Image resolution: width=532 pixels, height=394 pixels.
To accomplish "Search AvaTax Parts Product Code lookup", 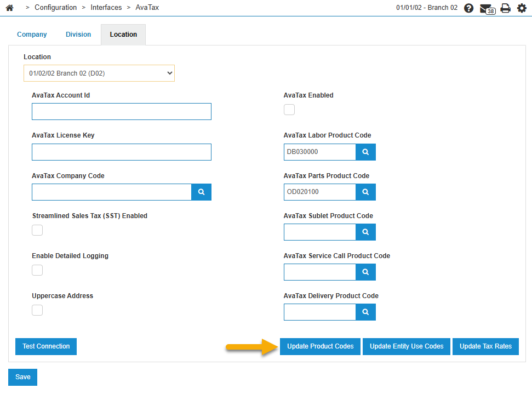I will pyautogui.click(x=365, y=192).
